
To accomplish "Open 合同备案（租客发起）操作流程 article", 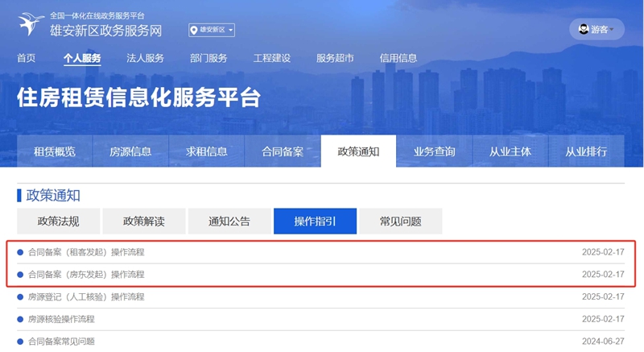I will tap(86, 252).
